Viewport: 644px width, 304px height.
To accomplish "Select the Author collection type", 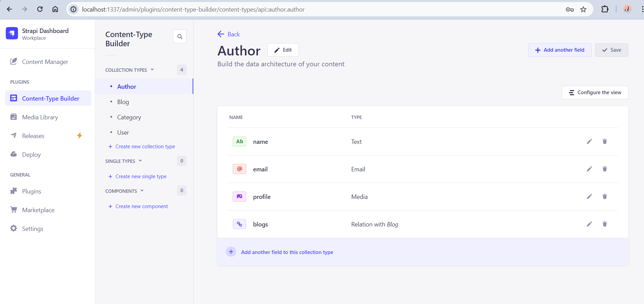I will (x=144, y=86).
